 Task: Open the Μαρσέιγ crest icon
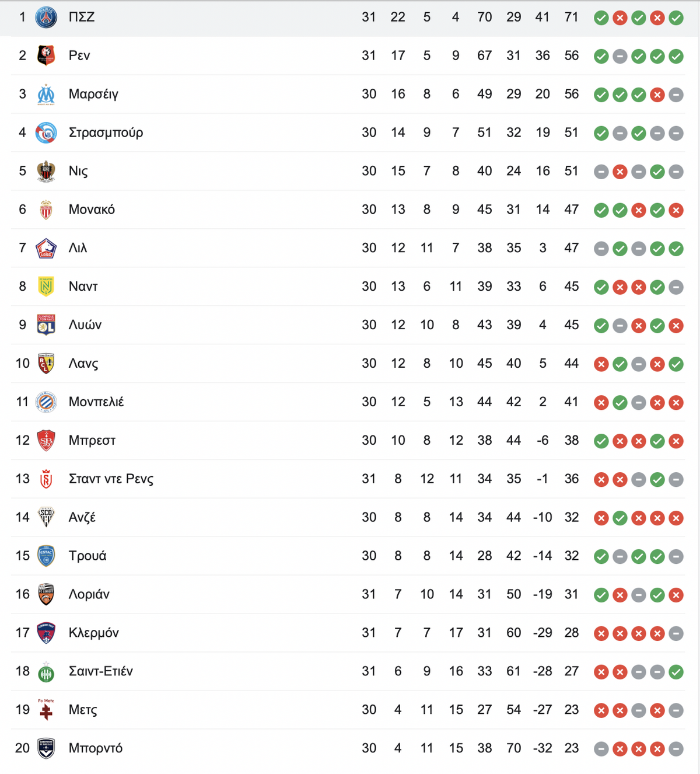click(46, 94)
